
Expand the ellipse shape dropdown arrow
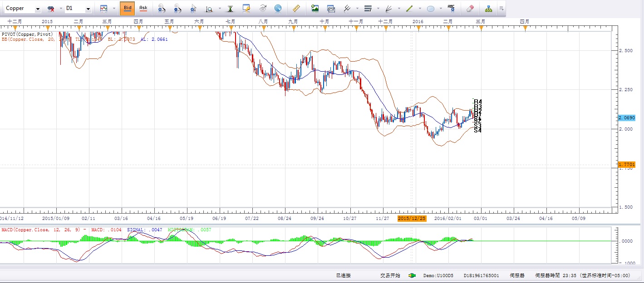coord(441,9)
